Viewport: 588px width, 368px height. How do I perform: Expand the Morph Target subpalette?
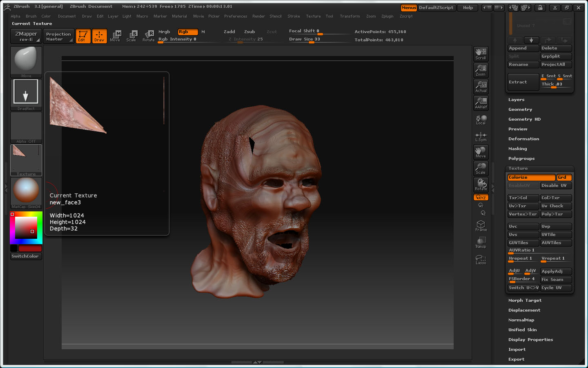coord(525,301)
